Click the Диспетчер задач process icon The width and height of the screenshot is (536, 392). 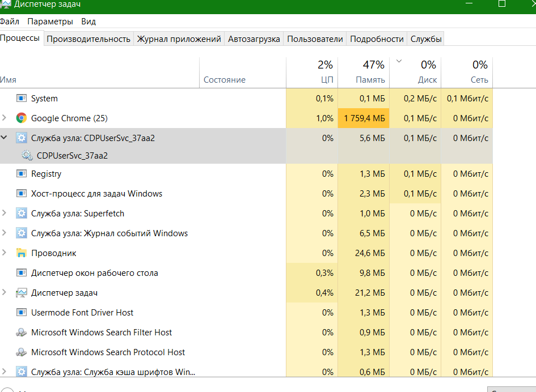pos(22,293)
